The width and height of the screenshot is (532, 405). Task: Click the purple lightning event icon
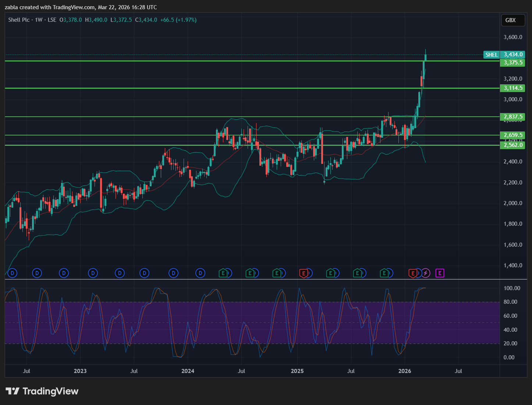coord(426,273)
